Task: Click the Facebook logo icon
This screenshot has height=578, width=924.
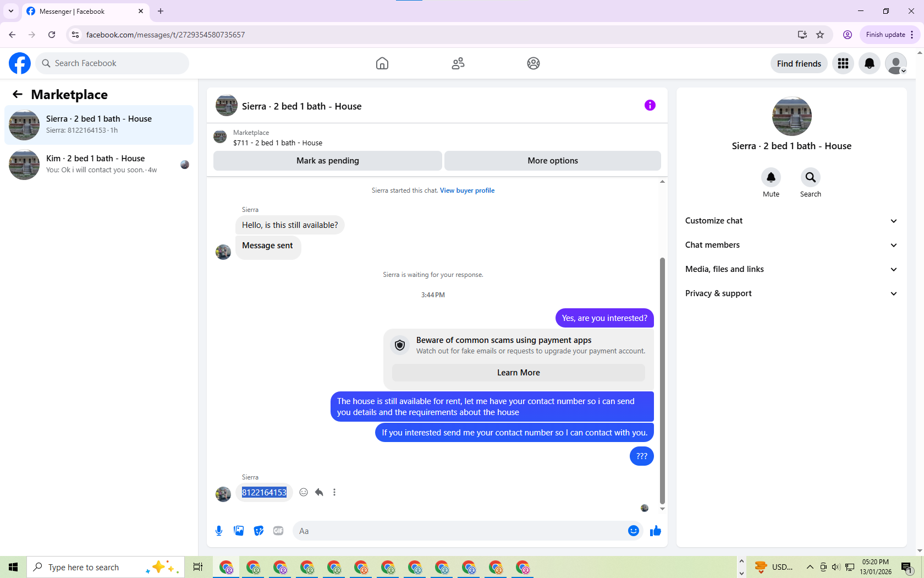Action: pyautogui.click(x=20, y=63)
